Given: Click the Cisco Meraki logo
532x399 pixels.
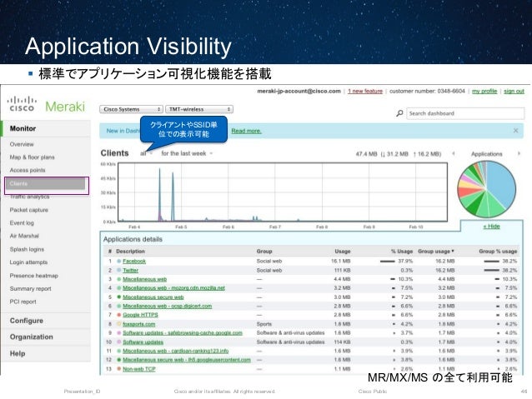Looking at the screenshot, I should [x=46, y=104].
